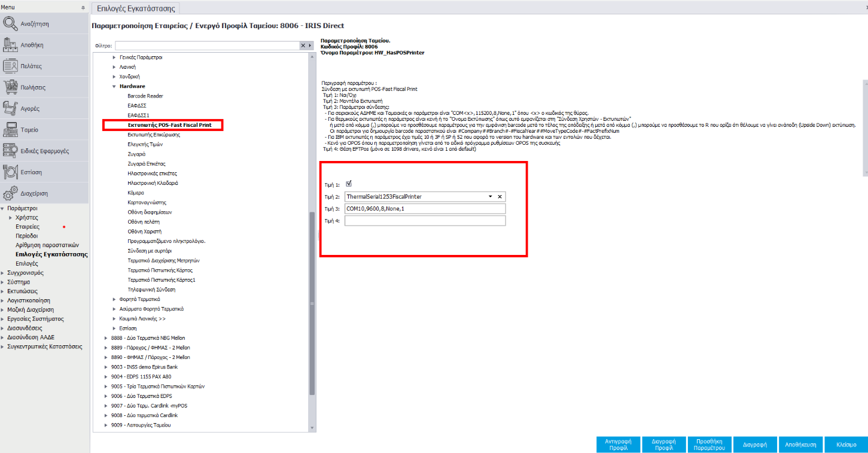The width and height of the screenshot is (868, 453).
Task: Collapse the Hardware tree node
Action: click(114, 87)
